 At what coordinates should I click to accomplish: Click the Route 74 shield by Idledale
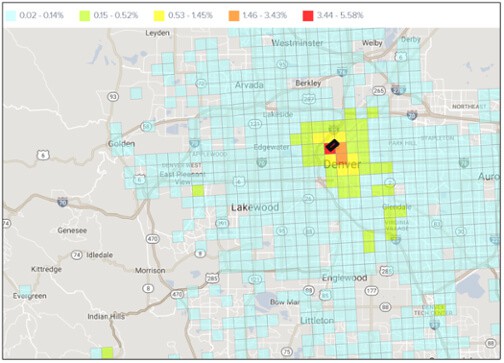[77, 255]
